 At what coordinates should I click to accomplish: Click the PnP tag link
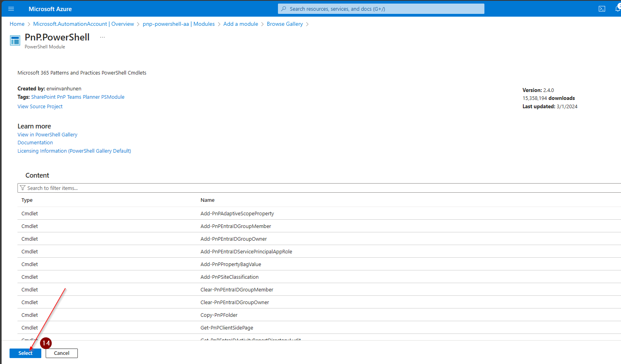click(x=61, y=97)
